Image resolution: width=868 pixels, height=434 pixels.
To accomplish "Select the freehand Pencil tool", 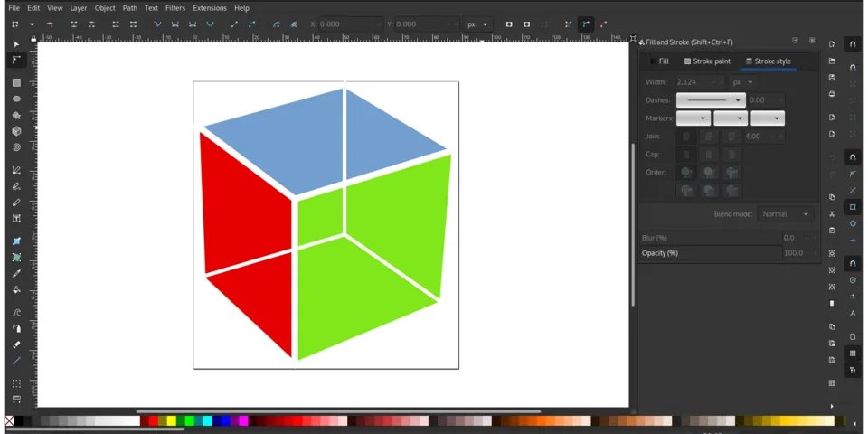I will (16, 186).
